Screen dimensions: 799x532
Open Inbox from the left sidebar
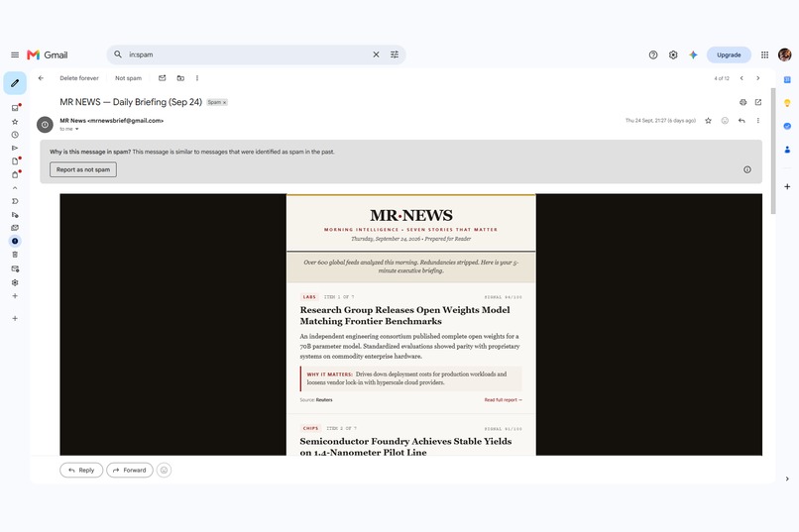(x=15, y=108)
